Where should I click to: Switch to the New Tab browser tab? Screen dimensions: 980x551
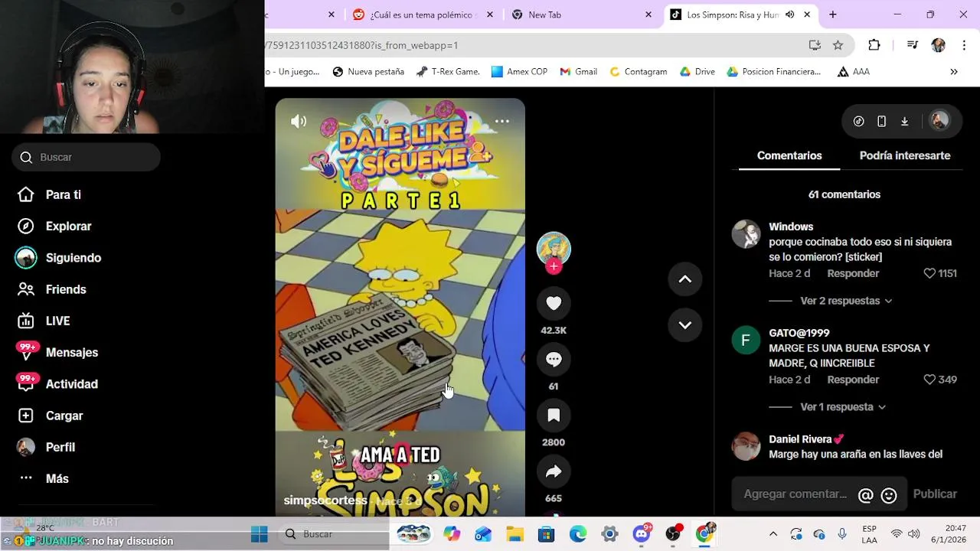[581, 15]
